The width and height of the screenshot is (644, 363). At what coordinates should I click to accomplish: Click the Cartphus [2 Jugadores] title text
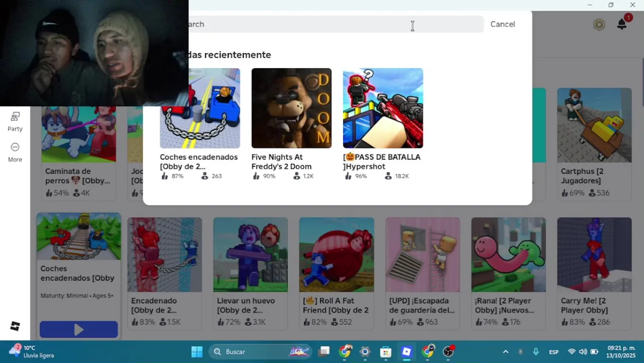(x=582, y=176)
